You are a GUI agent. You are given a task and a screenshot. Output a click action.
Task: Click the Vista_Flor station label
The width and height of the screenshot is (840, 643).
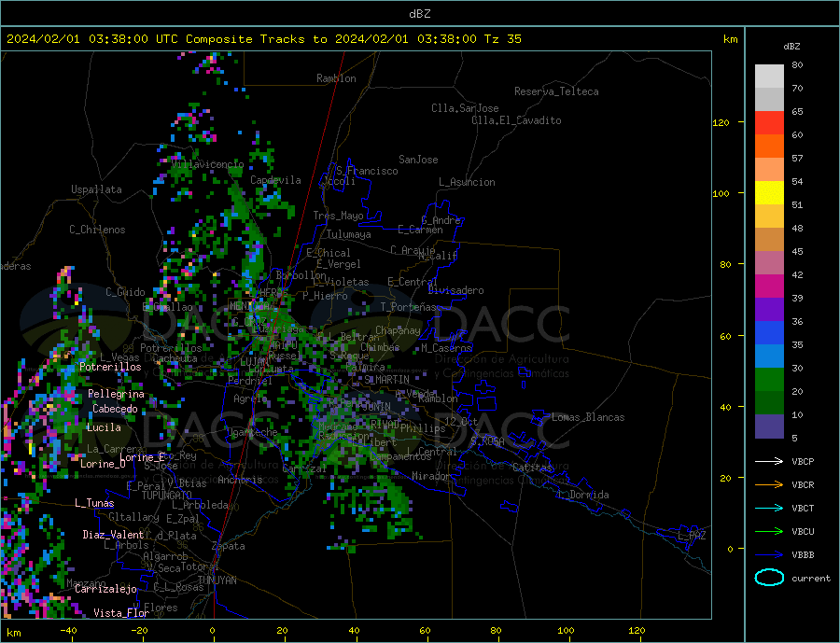click(121, 613)
